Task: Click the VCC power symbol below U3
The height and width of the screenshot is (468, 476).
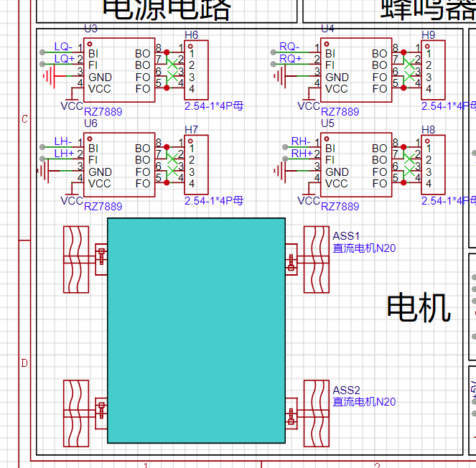Action: click(72, 100)
